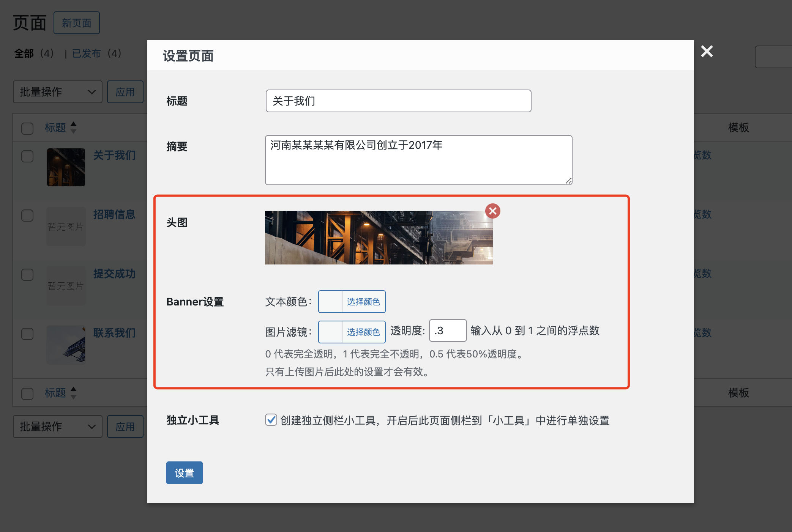
Task: Click the 新页面 button
Action: 77,23
